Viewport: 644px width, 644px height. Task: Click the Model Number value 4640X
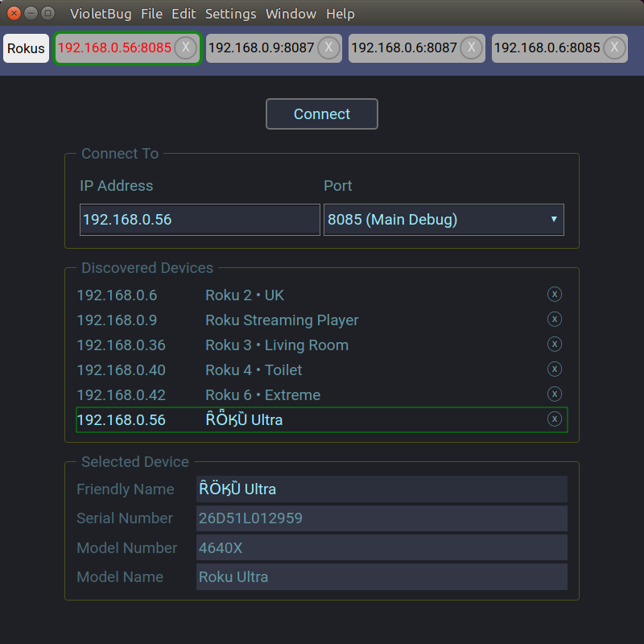pyautogui.click(x=382, y=548)
